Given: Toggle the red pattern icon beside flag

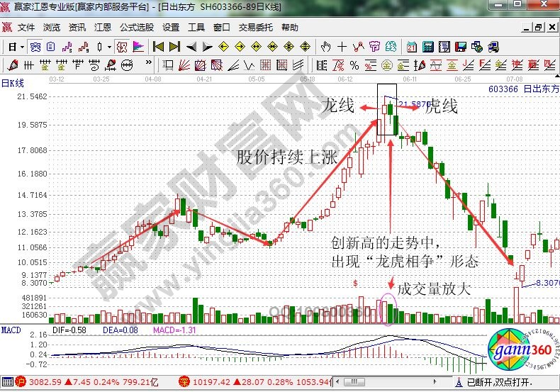Looking at the screenshot, I should [122, 47].
